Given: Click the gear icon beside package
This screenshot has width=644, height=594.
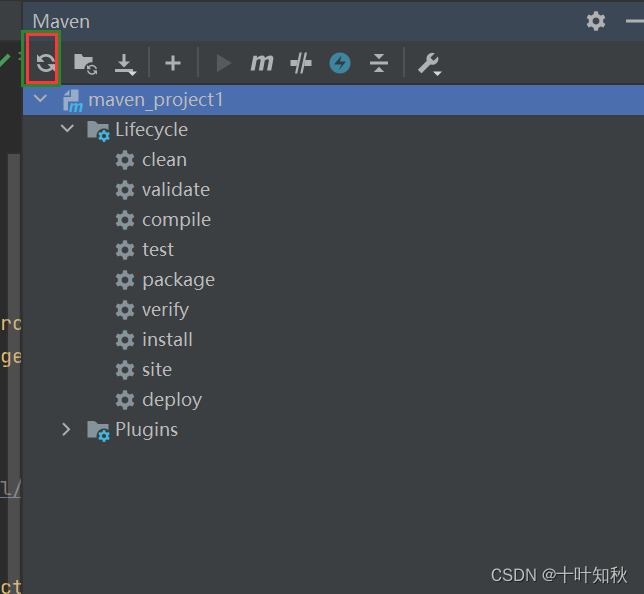Looking at the screenshot, I should click(x=125, y=280).
